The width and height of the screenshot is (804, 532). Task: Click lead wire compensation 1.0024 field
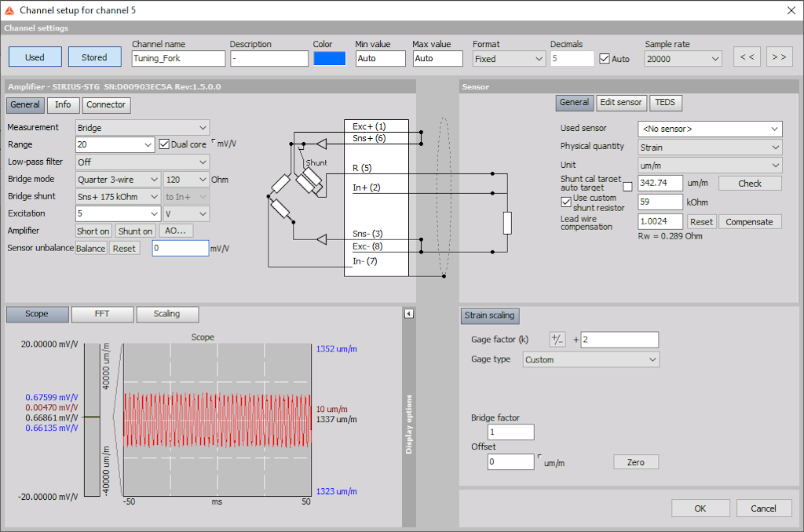tap(660, 221)
